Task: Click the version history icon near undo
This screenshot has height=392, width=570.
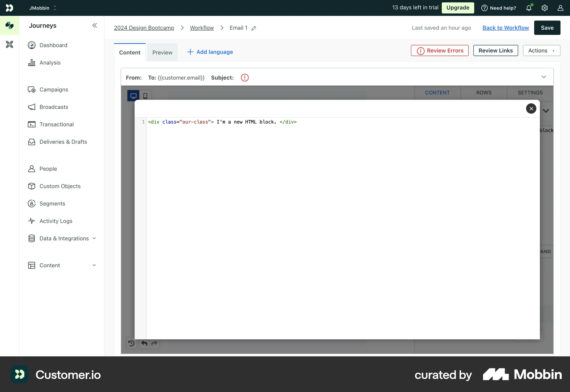Action: point(131,344)
